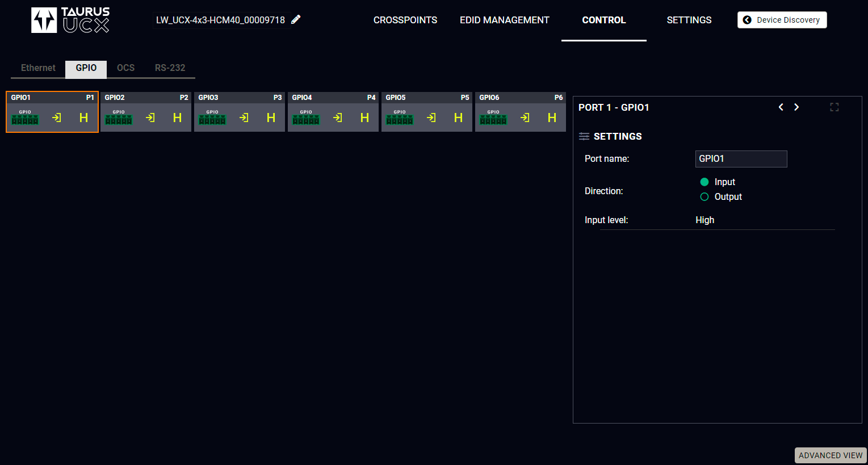Click the Device Discovery button
The image size is (868, 465).
(782, 20)
